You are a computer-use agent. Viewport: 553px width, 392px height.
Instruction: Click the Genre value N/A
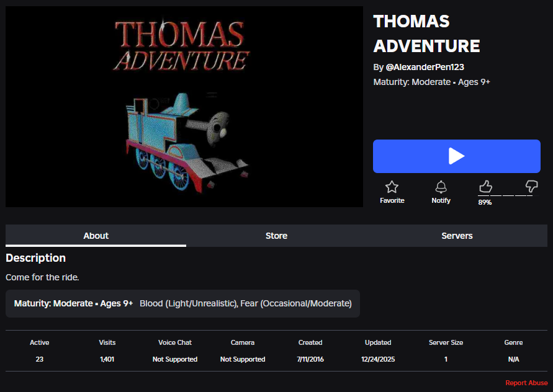coord(513,359)
